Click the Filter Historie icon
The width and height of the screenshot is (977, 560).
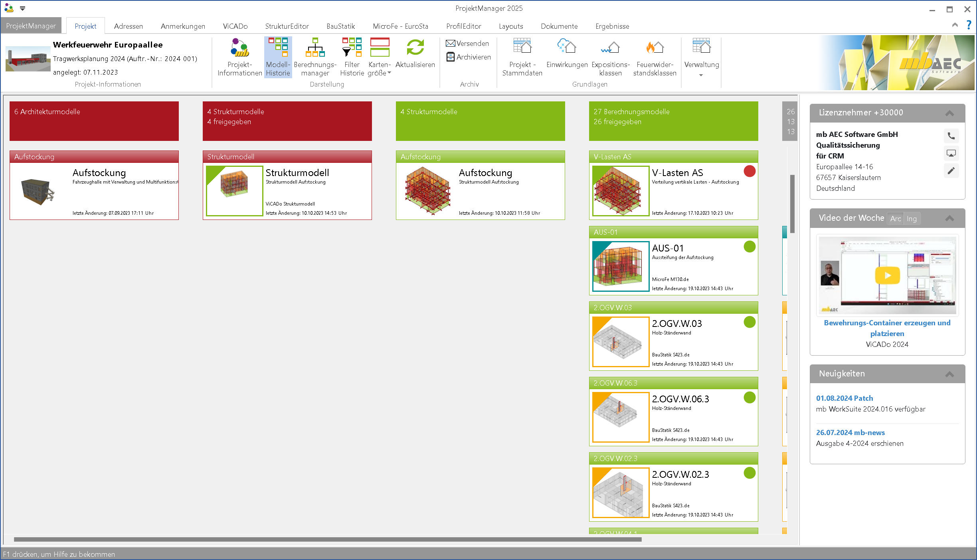click(352, 57)
